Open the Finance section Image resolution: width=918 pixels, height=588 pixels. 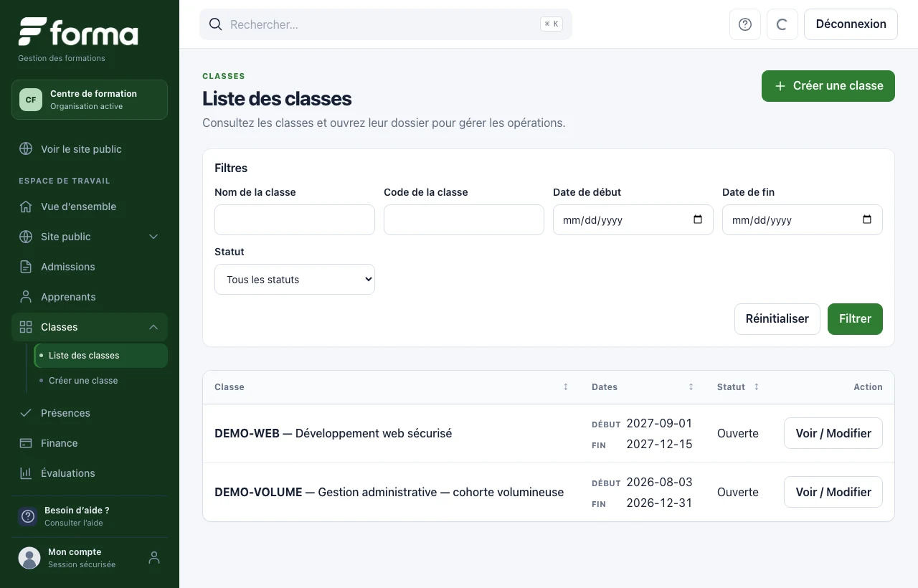point(90,443)
